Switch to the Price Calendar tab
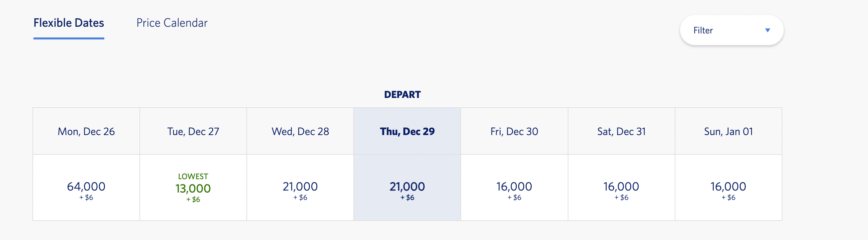868x240 pixels. click(172, 23)
